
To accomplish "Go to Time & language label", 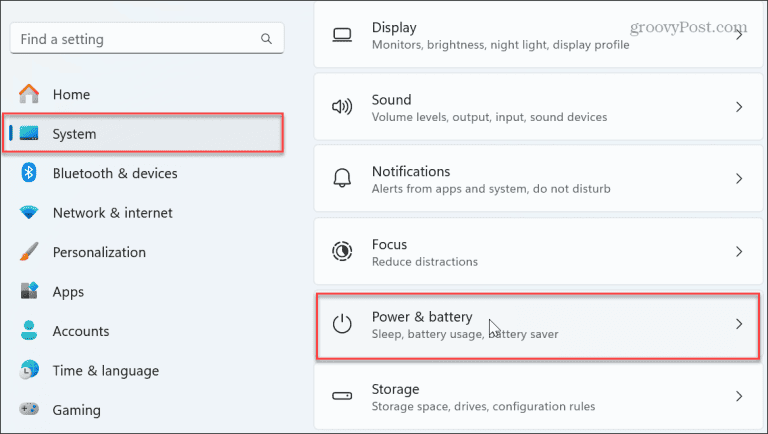I will pyautogui.click(x=106, y=371).
